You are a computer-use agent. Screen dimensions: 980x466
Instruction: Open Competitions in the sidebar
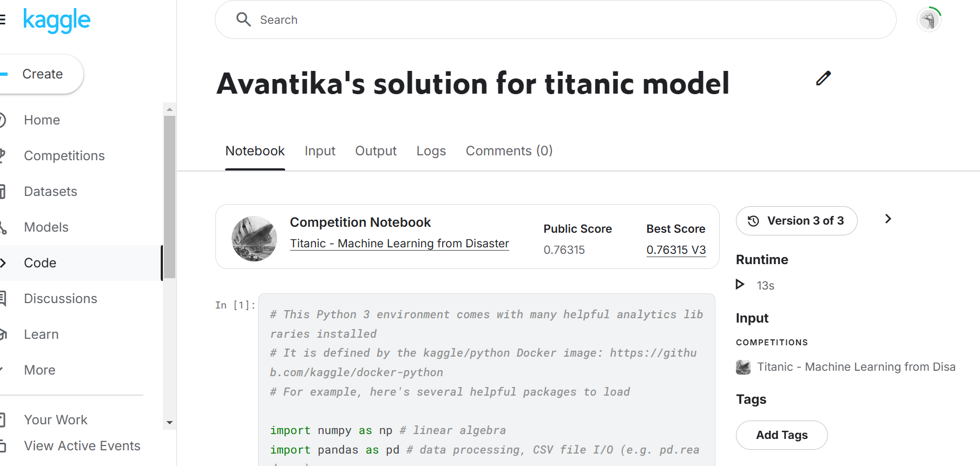[x=64, y=156]
